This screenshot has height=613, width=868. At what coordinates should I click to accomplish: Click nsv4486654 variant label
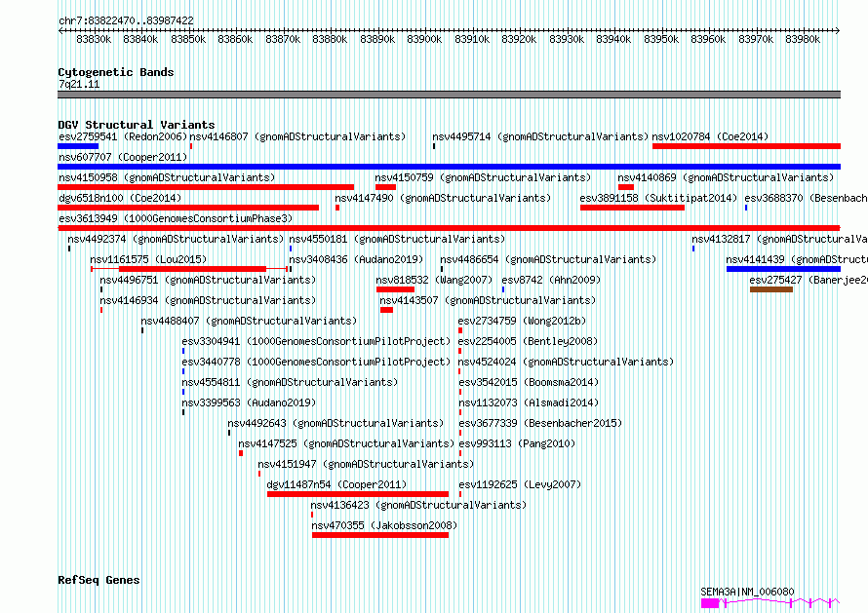tap(548, 259)
